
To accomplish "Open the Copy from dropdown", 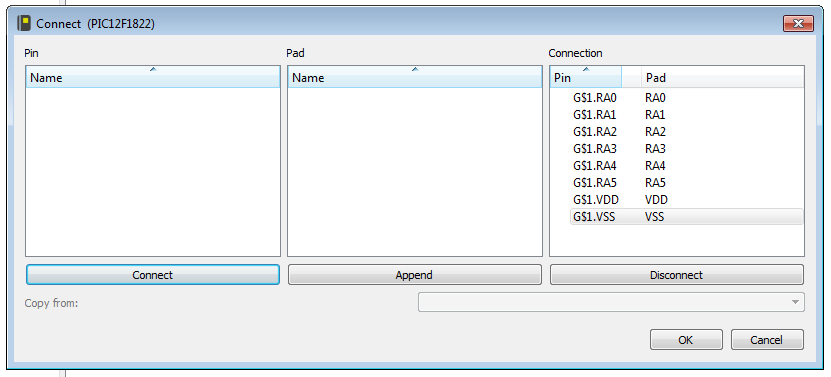I will [611, 302].
